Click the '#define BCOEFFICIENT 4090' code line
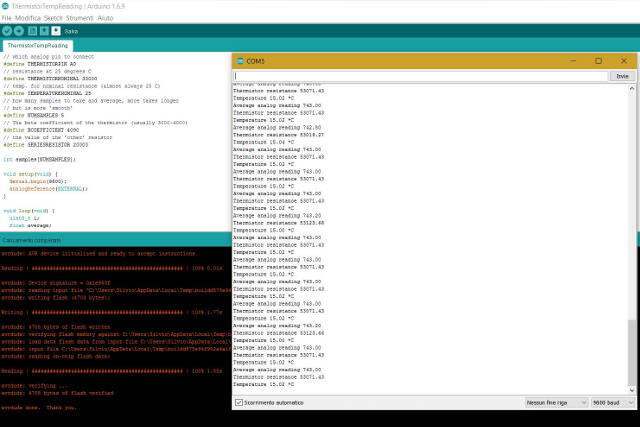The width and height of the screenshot is (640, 427). coord(41,130)
